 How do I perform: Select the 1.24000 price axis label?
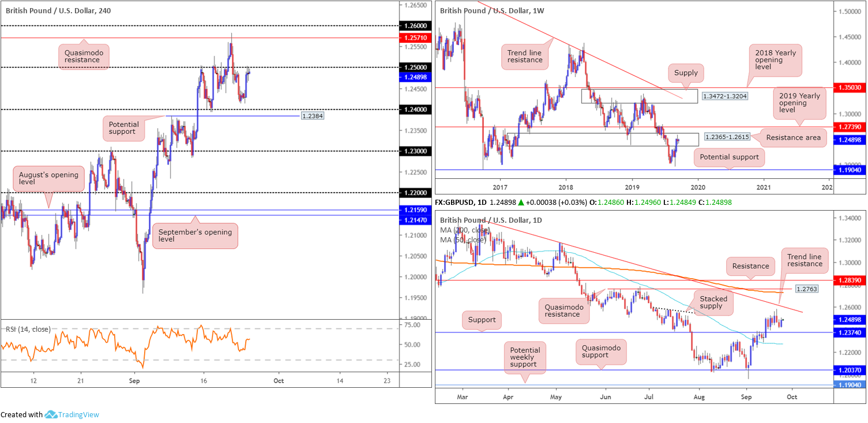414,110
